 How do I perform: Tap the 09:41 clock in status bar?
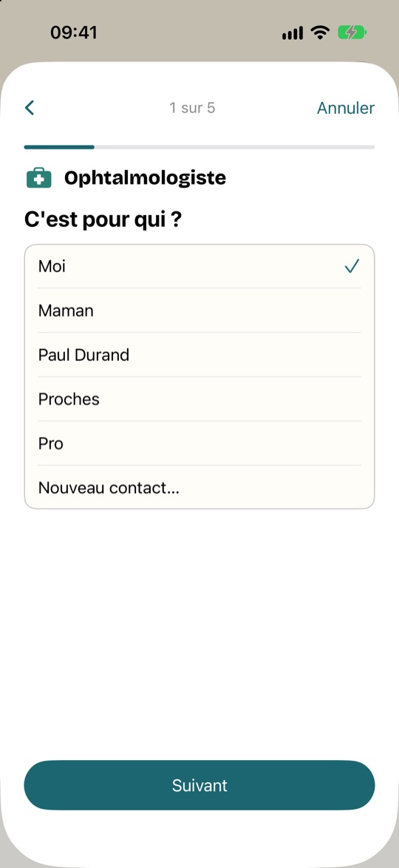(x=74, y=33)
